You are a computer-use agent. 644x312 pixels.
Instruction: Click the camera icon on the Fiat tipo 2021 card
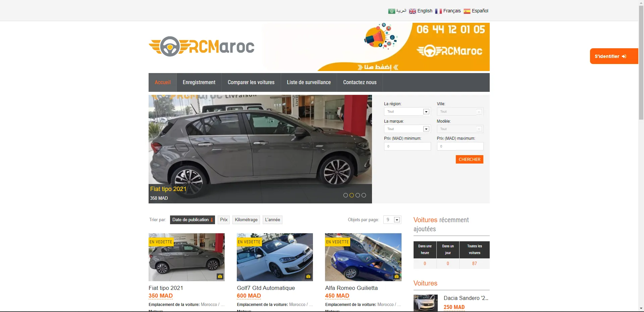point(220,276)
